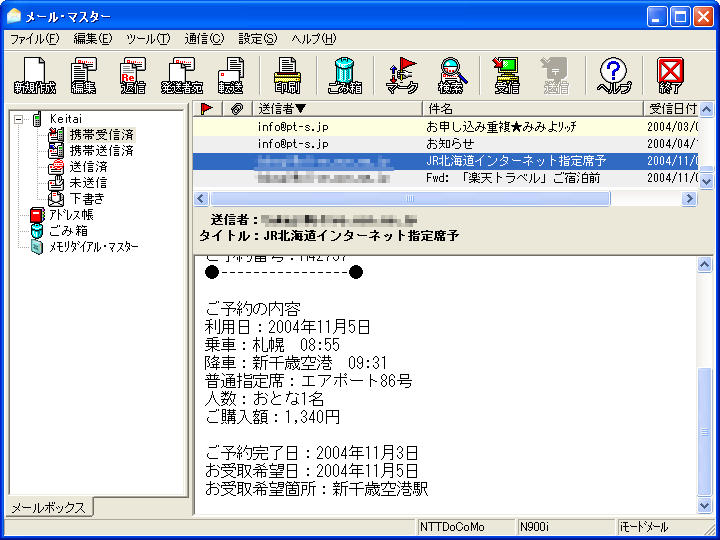Screen dimensions: 720x540
Task: Open the ファイル(F) menu
Action: click(x=35, y=39)
